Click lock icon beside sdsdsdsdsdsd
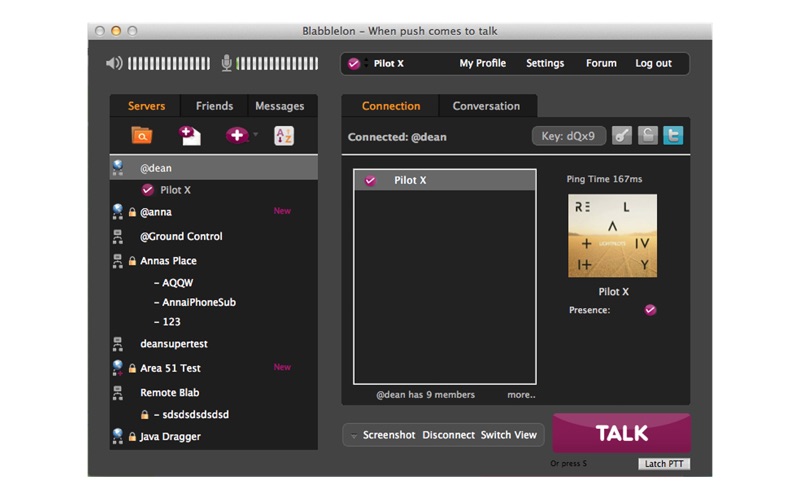 point(144,414)
